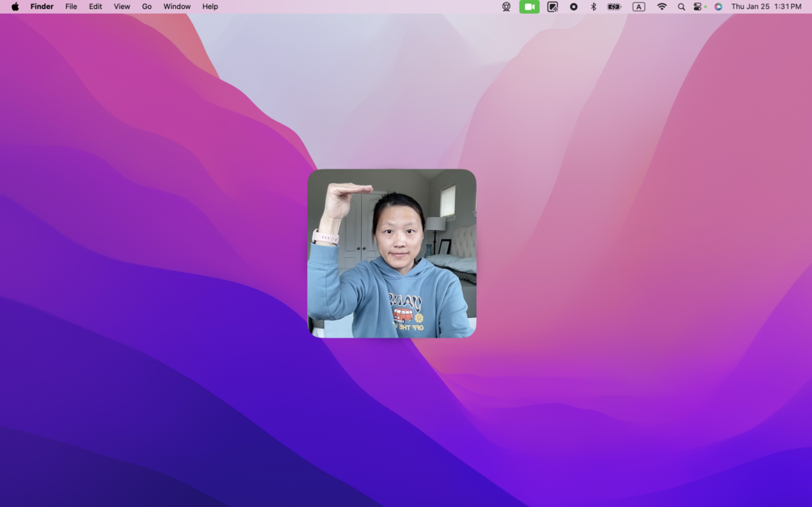Open the Apple menu
812x507 pixels.
pos(15,6)
